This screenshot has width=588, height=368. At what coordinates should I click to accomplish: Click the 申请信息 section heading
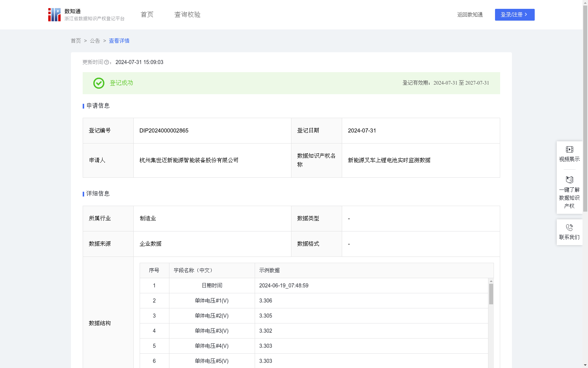98,106
